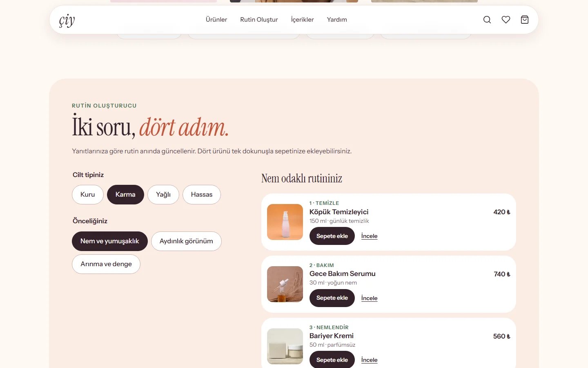Image resolution: width=588 pixels, height=368 pixels.
Task: Add Bariyer Kremi to cart
Action: coord(332,360)
